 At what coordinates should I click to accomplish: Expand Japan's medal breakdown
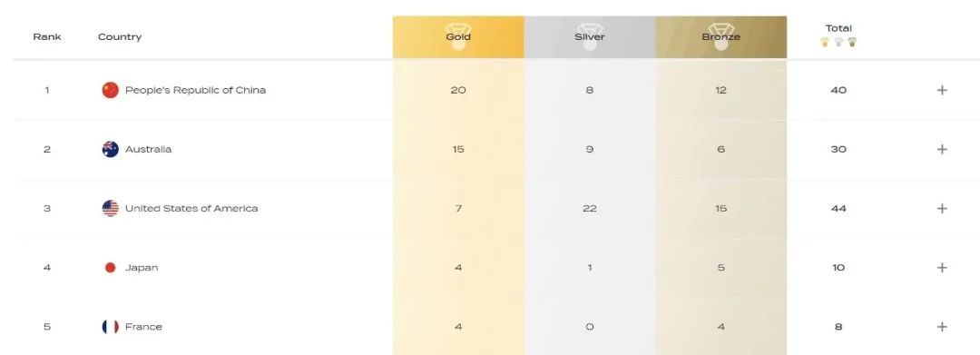pyautogui.click(x=942, y=268)
